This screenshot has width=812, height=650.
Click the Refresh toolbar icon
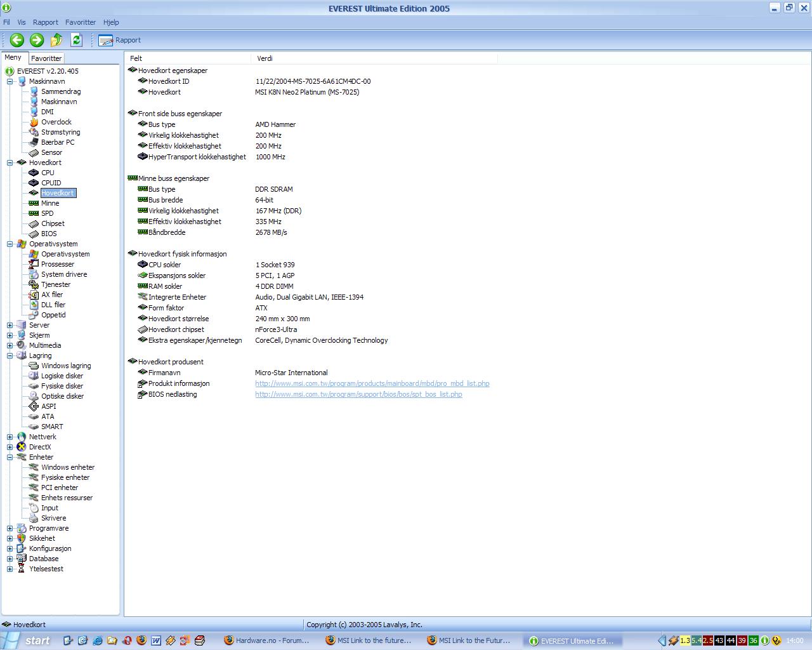[76, 40]
